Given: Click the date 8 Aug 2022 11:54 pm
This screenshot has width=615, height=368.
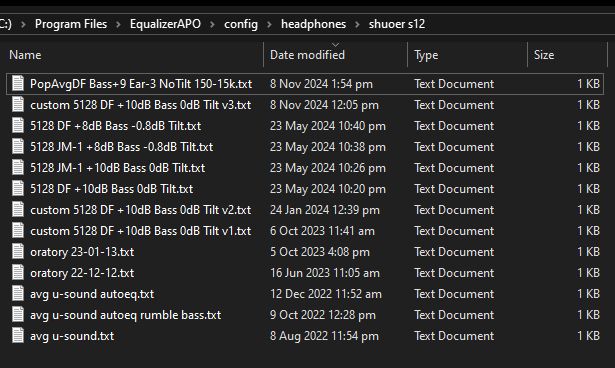Looking at the screenshot, I should pyautogui.click(x=324, y=336).
